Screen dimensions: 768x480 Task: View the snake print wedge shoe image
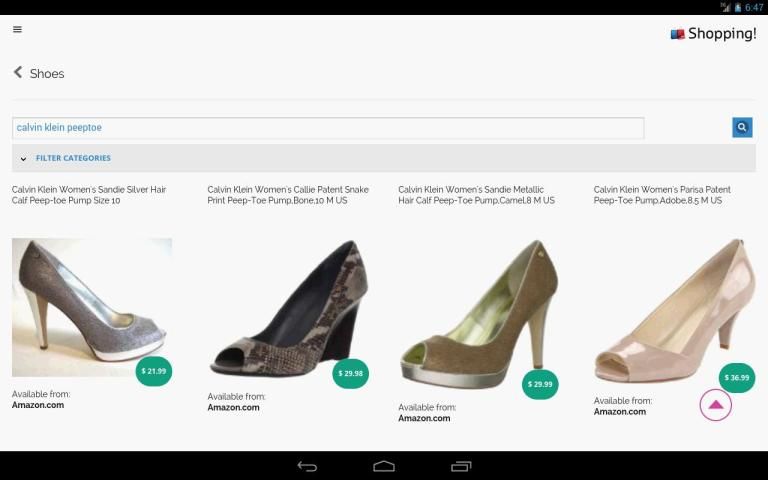tap(288, 308)
